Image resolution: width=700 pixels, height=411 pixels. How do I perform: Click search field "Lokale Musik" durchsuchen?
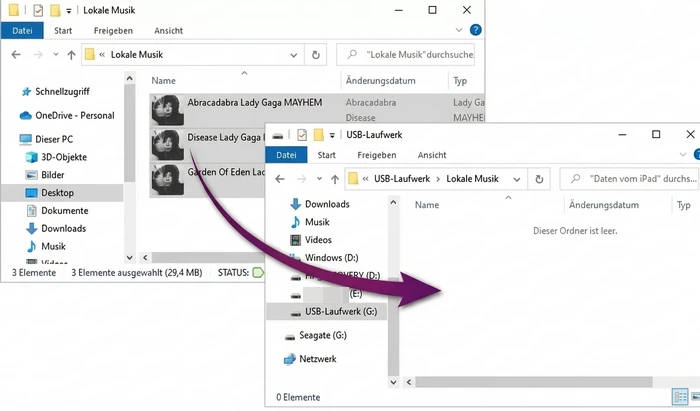coord(405,55)
